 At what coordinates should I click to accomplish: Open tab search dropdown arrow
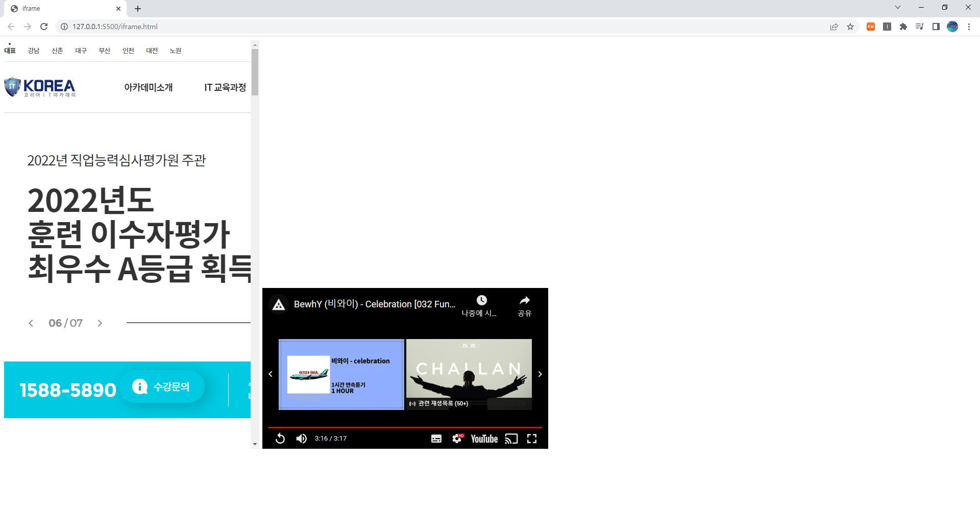point(898,7)
